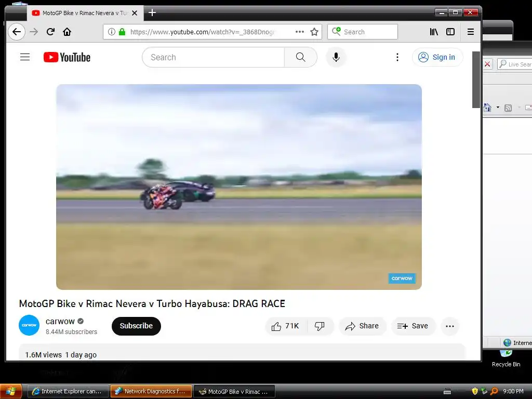Open page actions three-dot menu in address bar
This screenshot has height=399, width=532.
[300, 32]
